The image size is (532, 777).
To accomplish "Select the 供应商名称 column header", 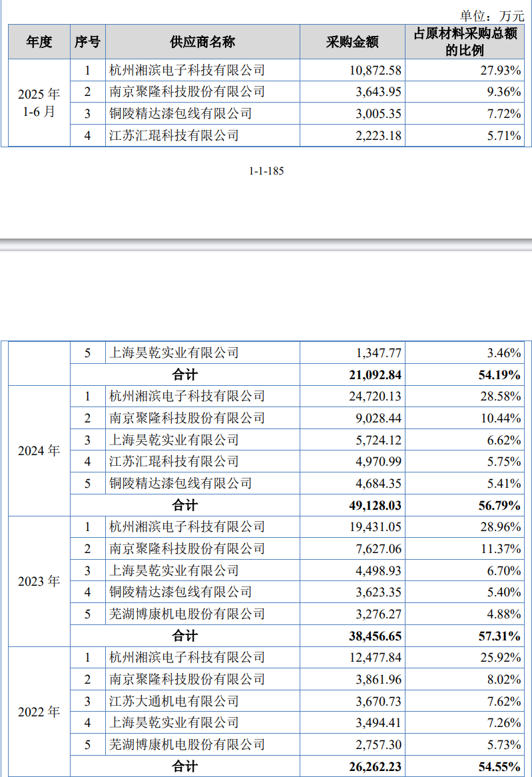I will [202, 42].
